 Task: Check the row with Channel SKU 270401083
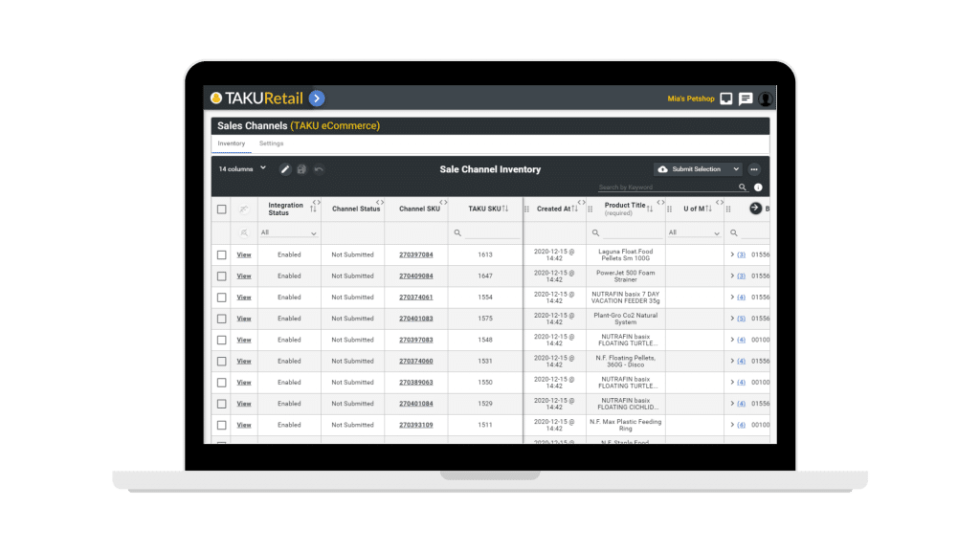click(x=222, y=319)
